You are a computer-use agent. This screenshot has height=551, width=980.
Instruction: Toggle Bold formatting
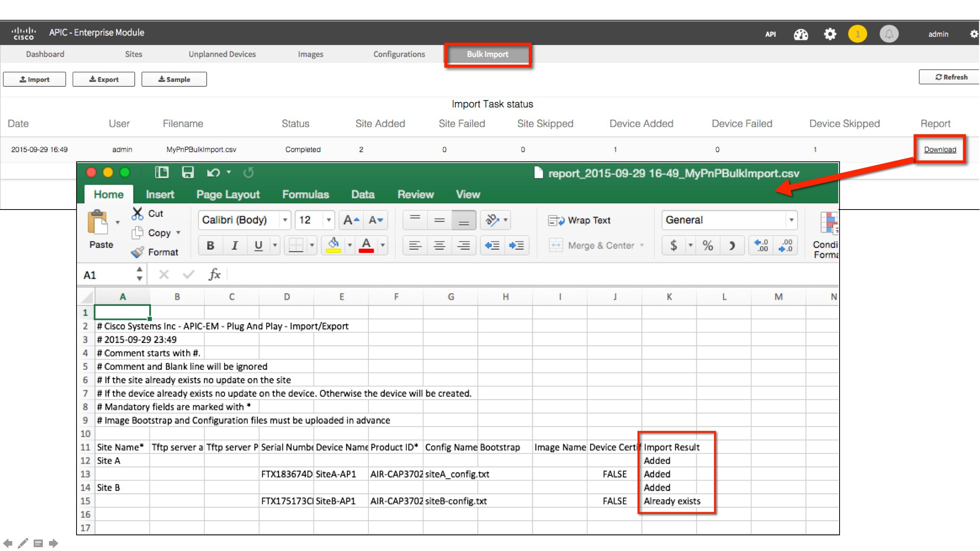[x=210, y=245]
